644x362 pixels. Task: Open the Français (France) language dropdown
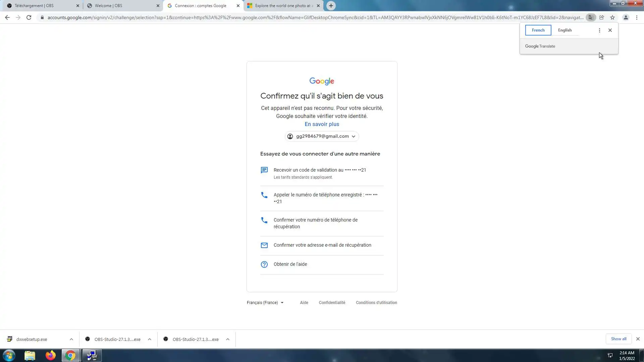point(265,303)
